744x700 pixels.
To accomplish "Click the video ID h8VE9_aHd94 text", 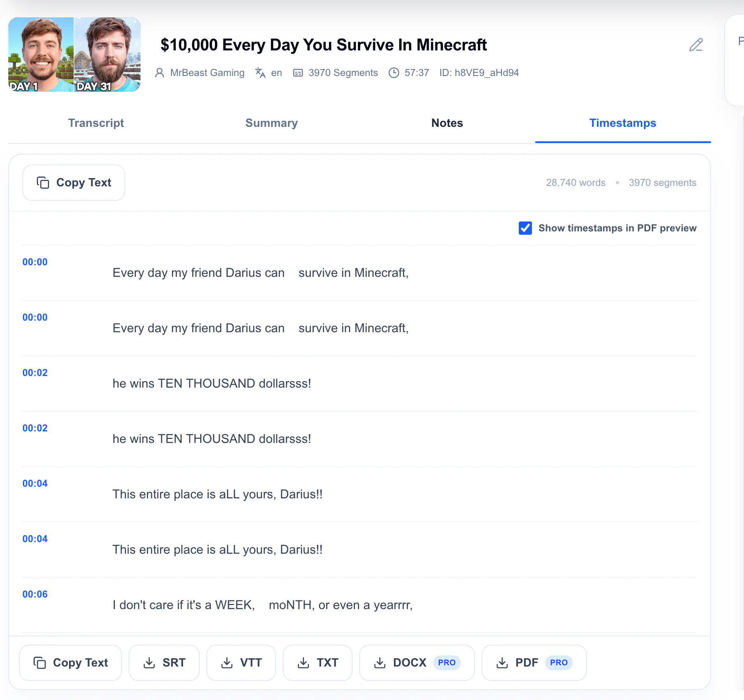I will click(x=479, y=73).
